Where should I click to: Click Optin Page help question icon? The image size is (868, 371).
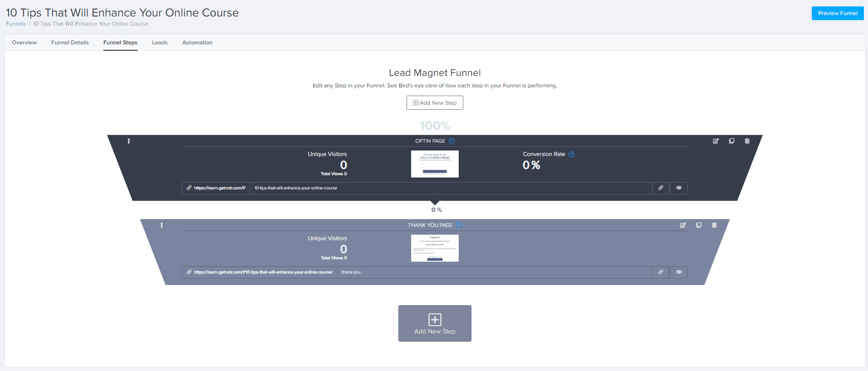[x=451, y=141]
